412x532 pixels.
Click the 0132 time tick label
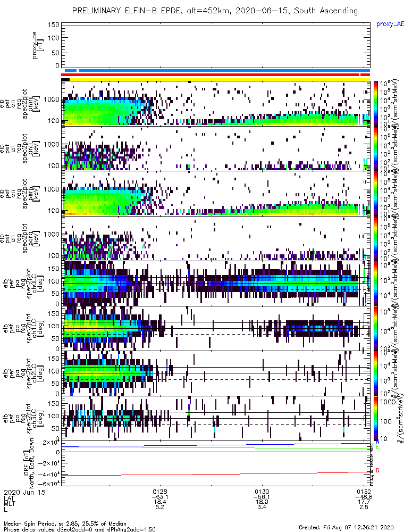364,492
